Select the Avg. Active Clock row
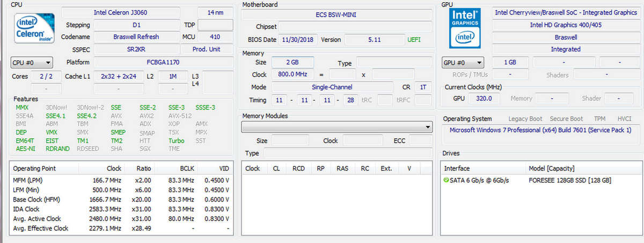 tap(122, 219)
